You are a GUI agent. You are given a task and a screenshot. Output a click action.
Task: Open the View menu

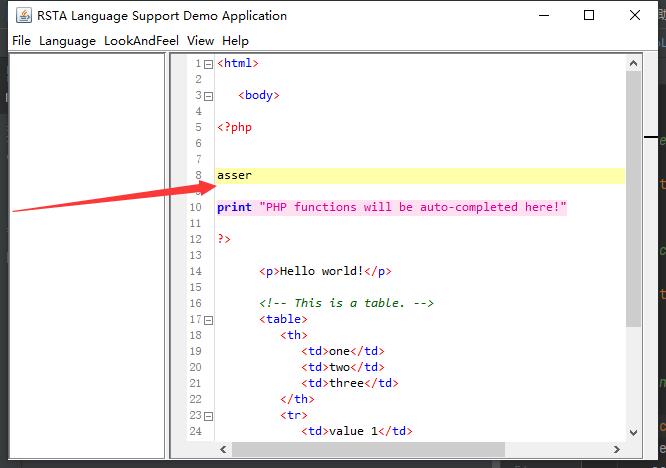coord(200,41)
